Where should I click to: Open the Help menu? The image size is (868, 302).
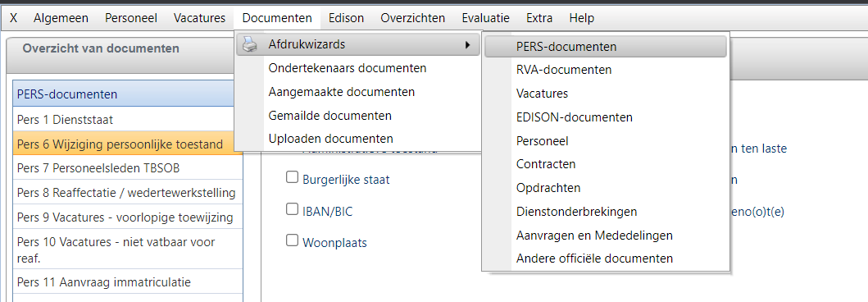coord(581,18)
